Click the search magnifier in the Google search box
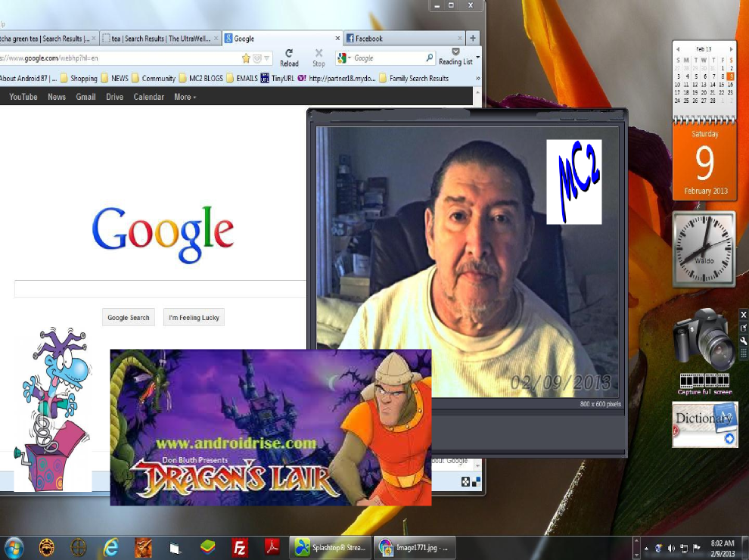Screen dimensions: 749x560 click(430, 58)
